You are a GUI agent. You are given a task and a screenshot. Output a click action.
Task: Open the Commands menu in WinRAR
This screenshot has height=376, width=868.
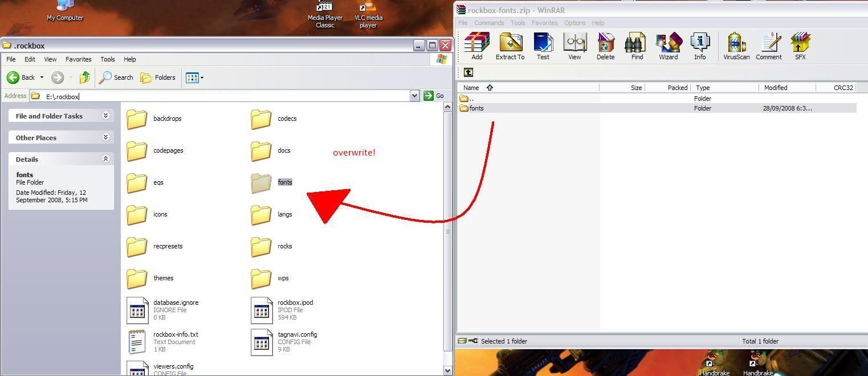[488, 23]
